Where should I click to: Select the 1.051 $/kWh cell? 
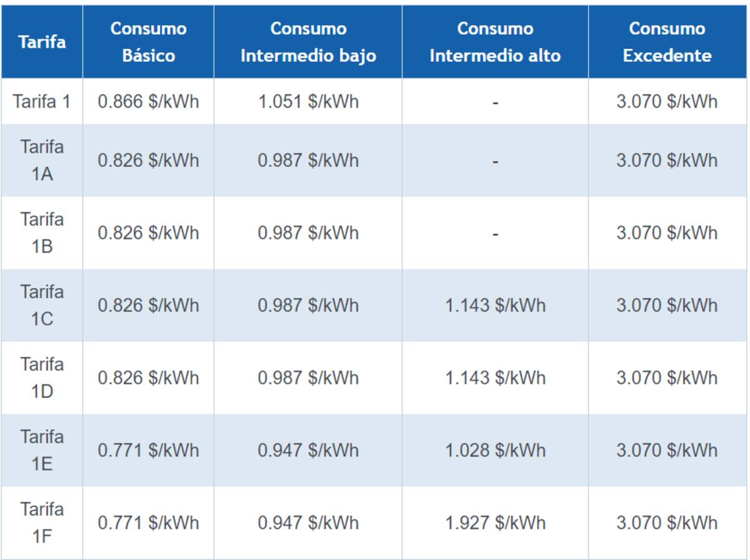coord(308,101)
